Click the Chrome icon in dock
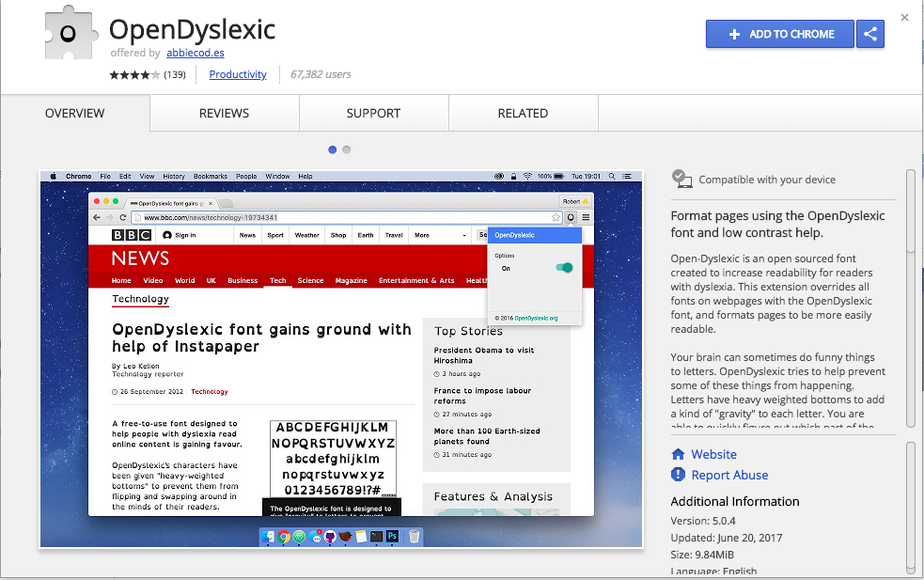This screenshot has width=924, height=580. [x=284, y=537]
